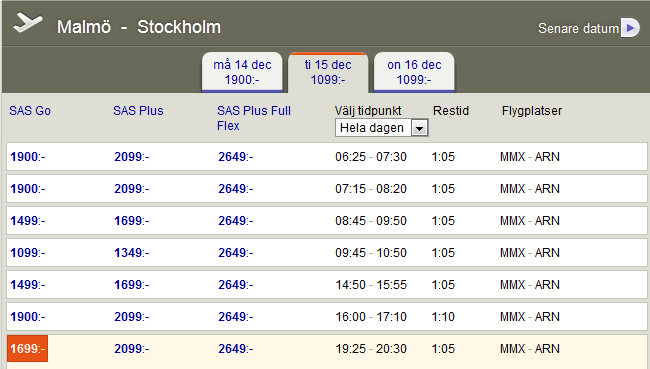Switch to the må 14 dec tab
The image size is (650, 369).
[x=242, y=72]
